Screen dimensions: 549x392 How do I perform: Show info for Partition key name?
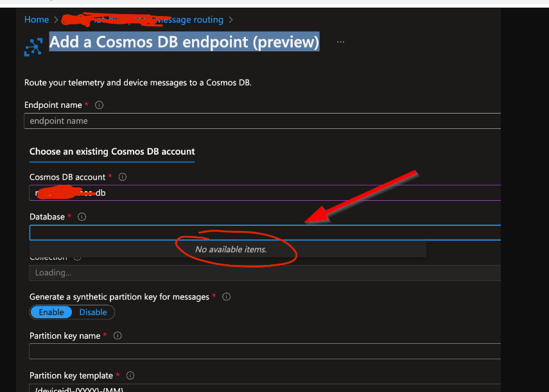(118, 336)
